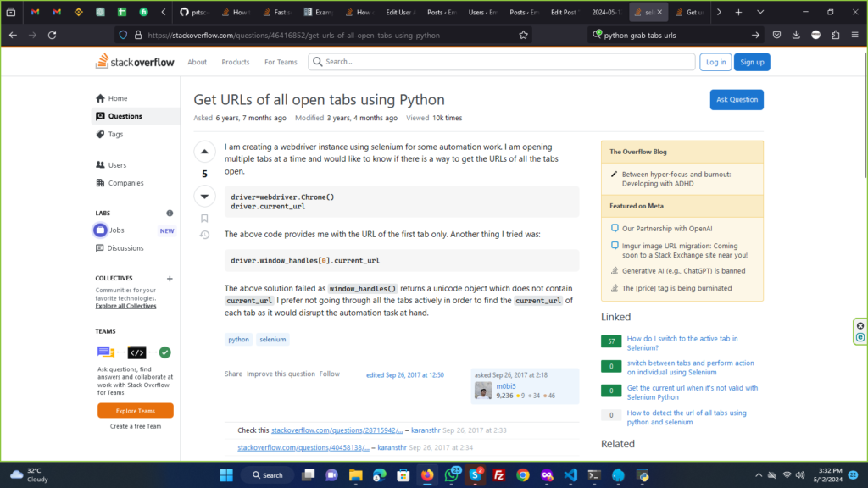868x488 pixels.
Task: Open a new browser tab with plus
Action: coord(738,13)
